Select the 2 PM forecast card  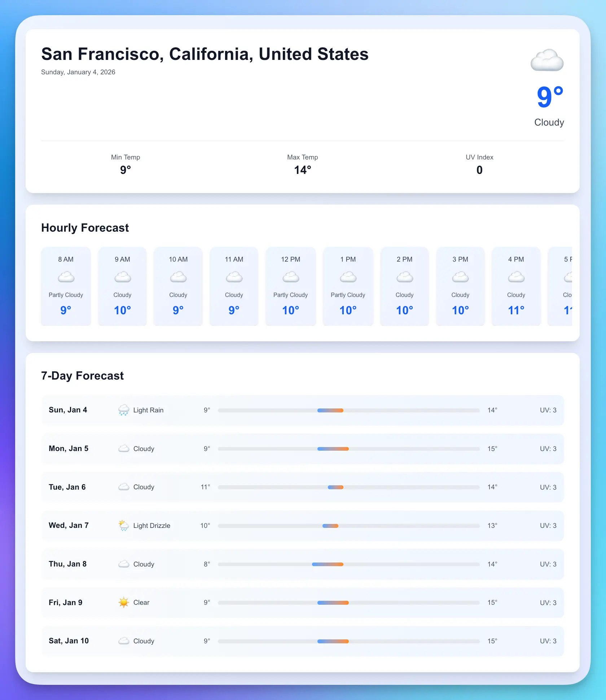tap(404, 286)
